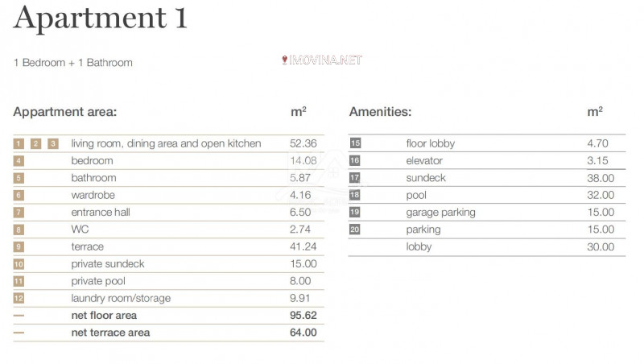Image resolution: width=644 pixels, height=364 pixels.
Task: Select the number 18 pool badge
Action: [355, 196]
